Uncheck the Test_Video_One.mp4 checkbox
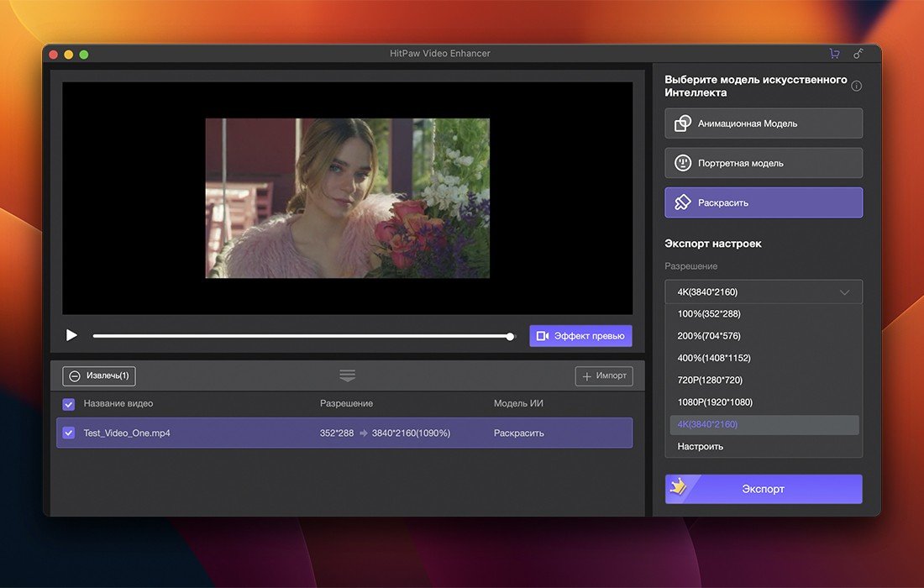This screenshot has width=924, height=588. (69, 433)
